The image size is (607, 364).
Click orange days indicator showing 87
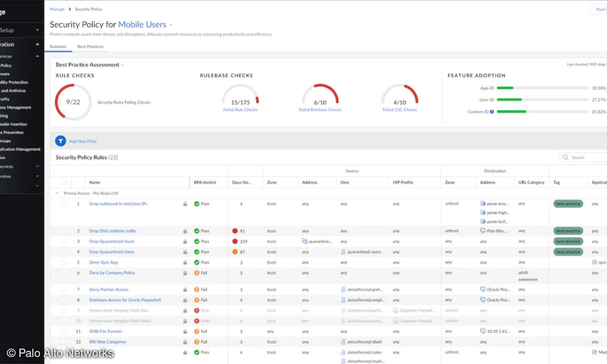235,252
